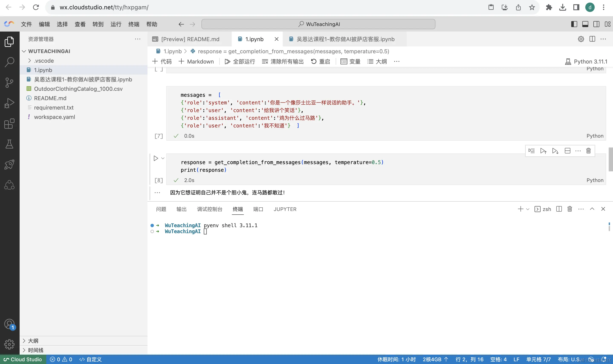Click the WuTeachingAI command search box

tap(318, 24)
